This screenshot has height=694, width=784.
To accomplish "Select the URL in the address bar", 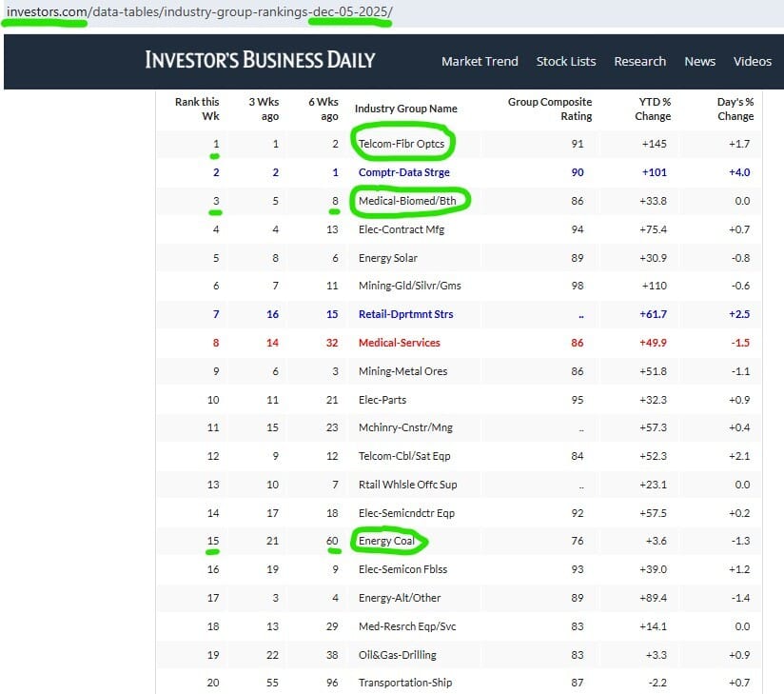I will tap(200, 11).
